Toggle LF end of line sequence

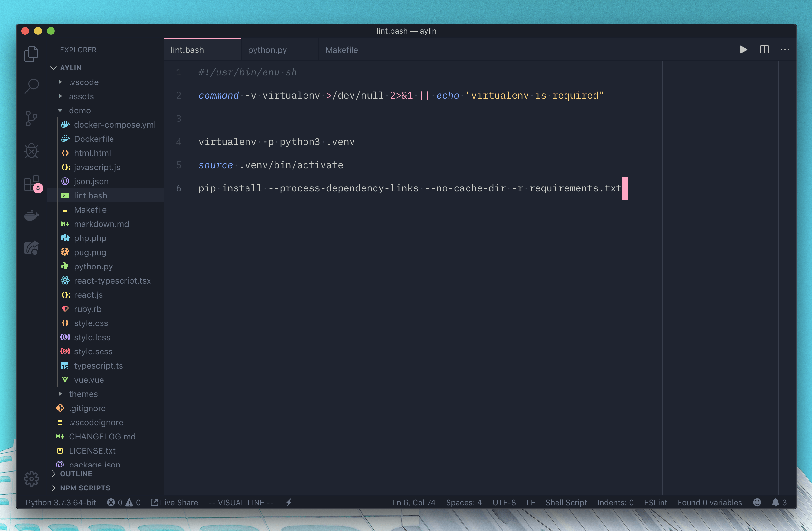pos(530,502)
